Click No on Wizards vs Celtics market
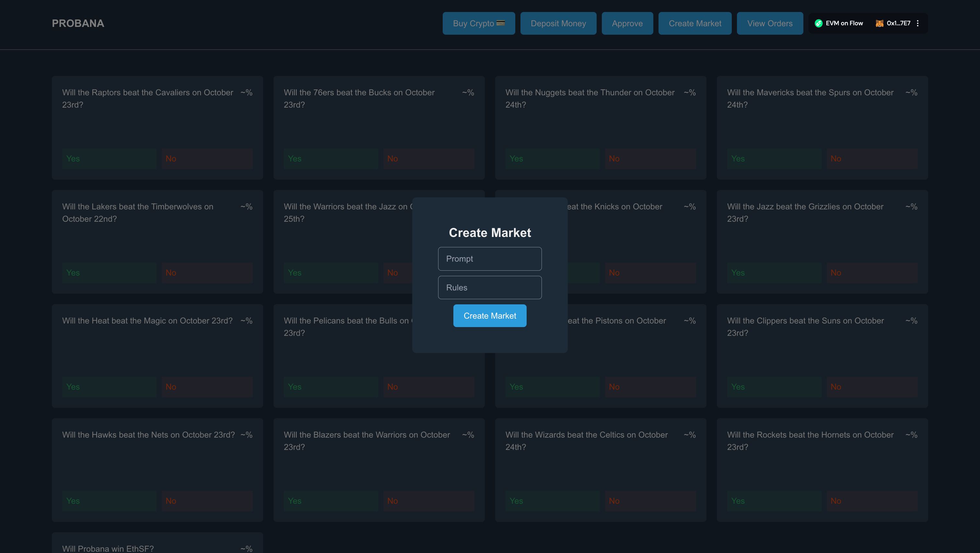This screenshot has height=553, width=980. point(650,501)
